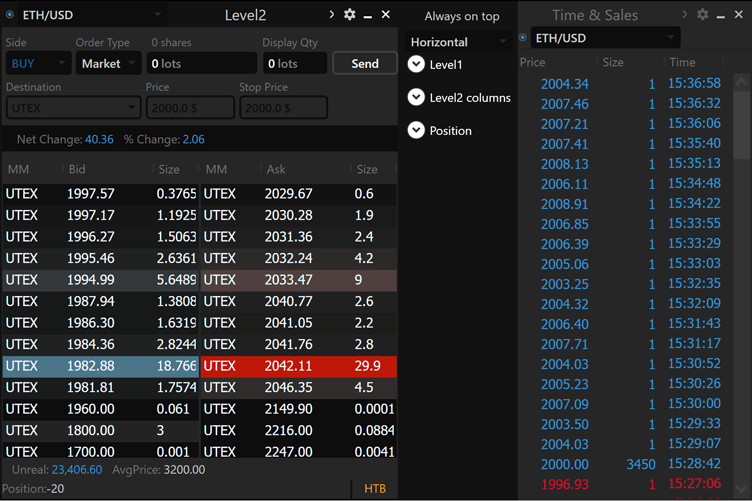
Task: Open Time & Sales settings gear
Action: tap(703, 15)
